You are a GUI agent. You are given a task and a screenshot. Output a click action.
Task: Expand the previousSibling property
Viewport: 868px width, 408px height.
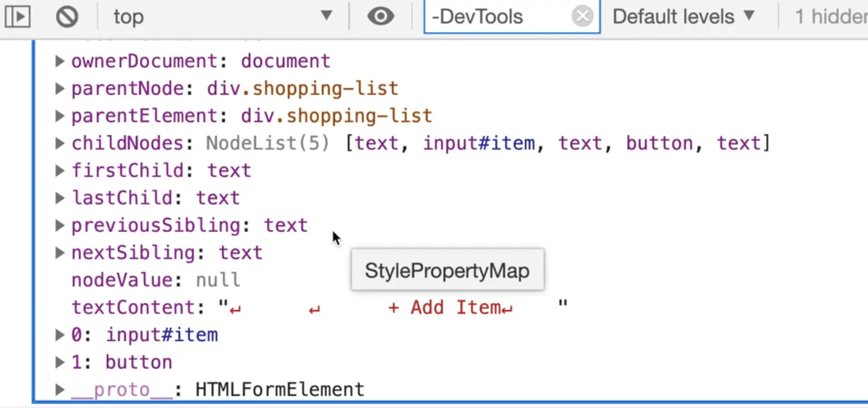[60, 226]
